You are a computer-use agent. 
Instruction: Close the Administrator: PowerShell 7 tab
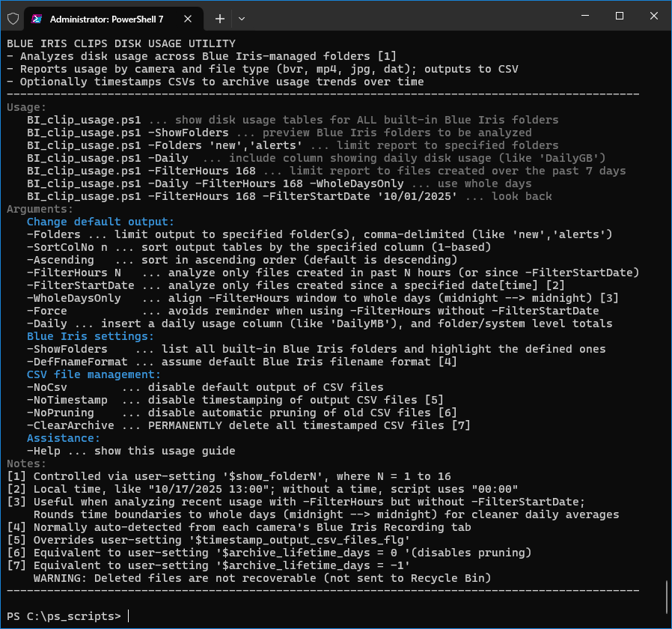tap(193, 18)
